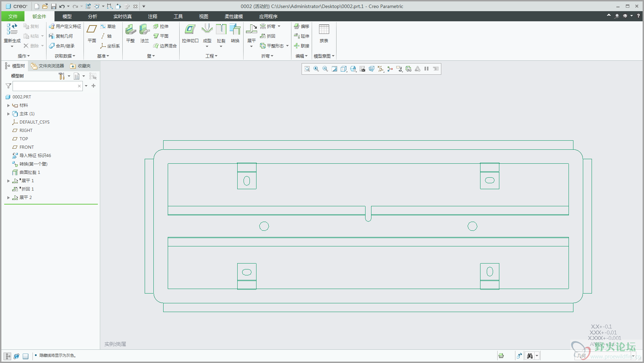Click the Zoom Out magnifier icon
Viewport: 644px width, 363px height.
[x=325, y=69]
